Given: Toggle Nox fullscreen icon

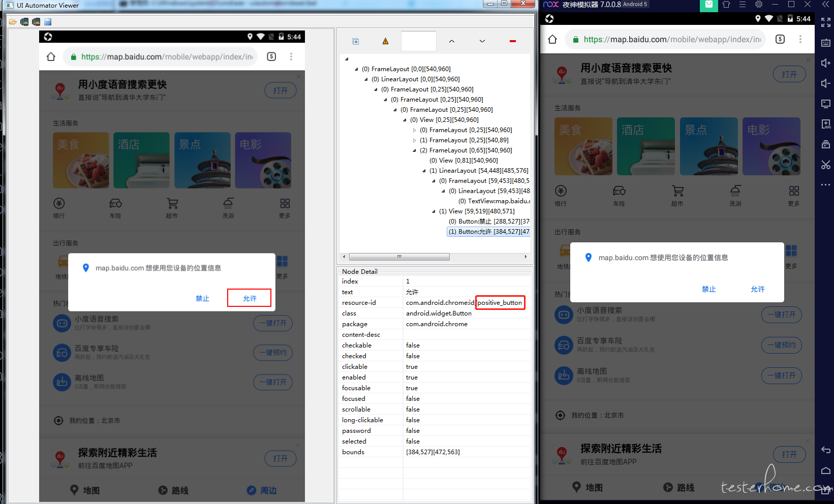Looking at the screenshot, I should (826, 22).
